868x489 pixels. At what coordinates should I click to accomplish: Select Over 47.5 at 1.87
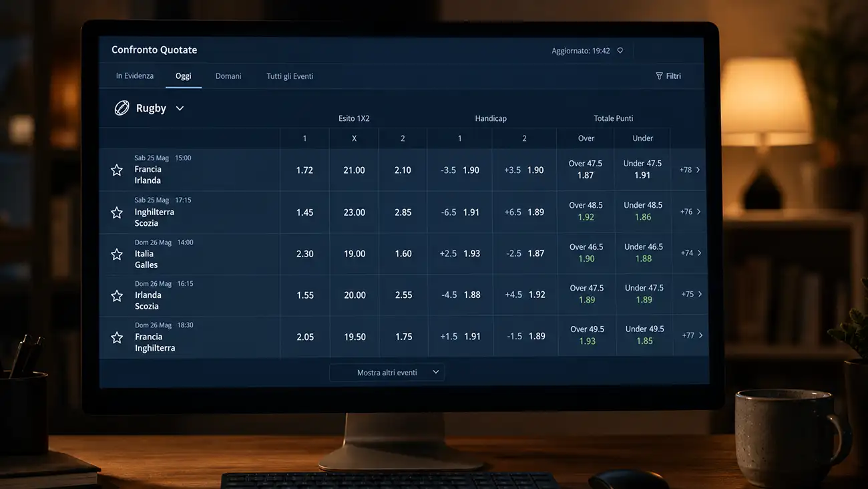586,170
